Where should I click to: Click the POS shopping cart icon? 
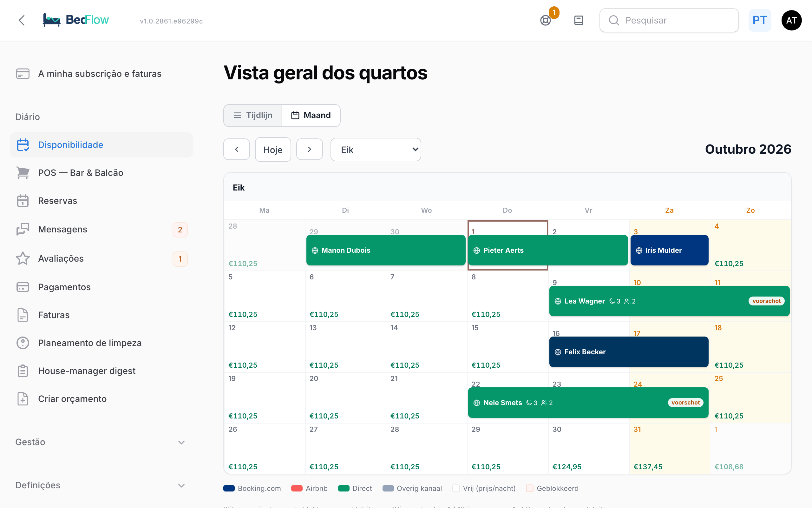(23, 173)
